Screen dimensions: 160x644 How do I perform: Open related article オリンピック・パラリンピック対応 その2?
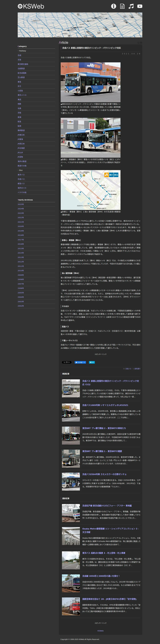click(111, 383)
